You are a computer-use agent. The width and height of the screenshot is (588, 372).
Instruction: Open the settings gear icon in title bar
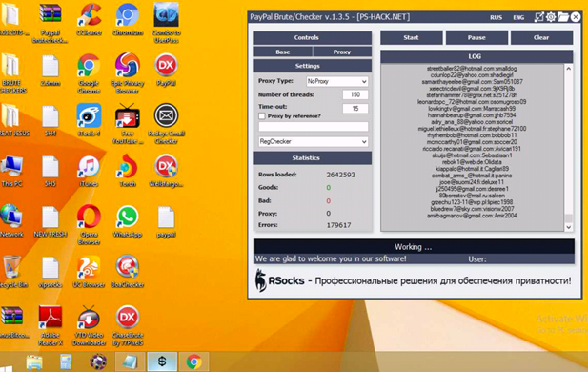(551, 17)
